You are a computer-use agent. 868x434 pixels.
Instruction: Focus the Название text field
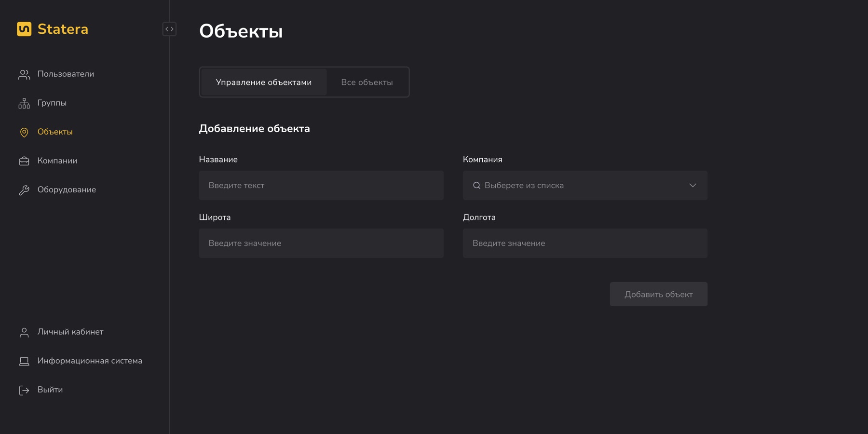coord(321,185)
